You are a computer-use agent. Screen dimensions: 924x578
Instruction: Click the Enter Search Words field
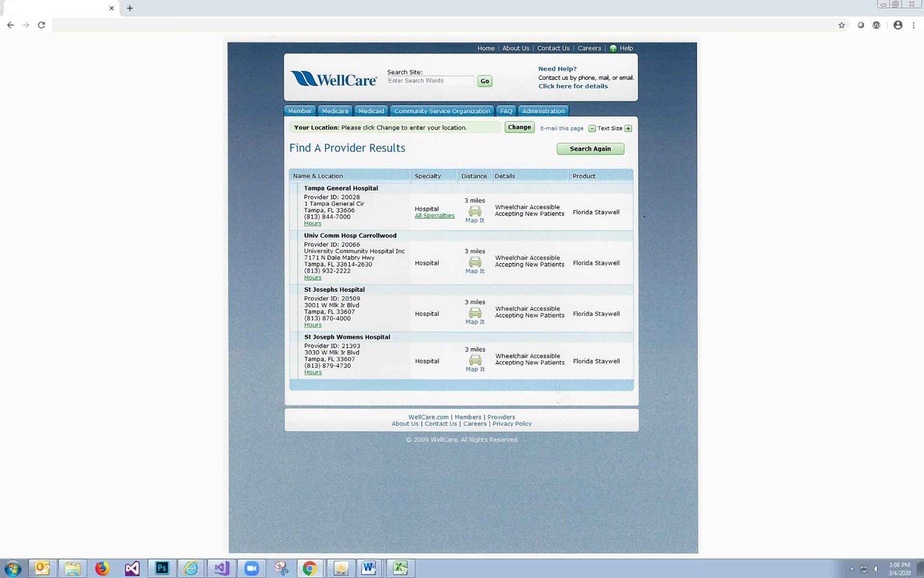pos(430,81)
